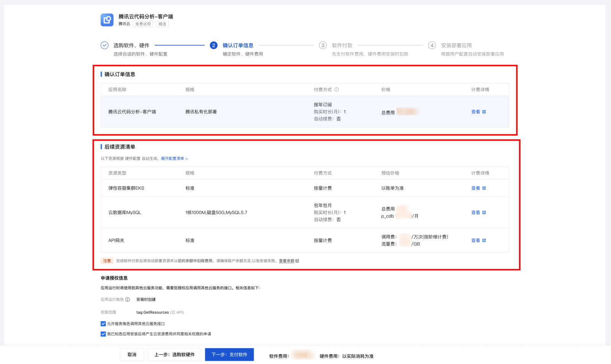Click step 2 circle 确认订单信息
Viewport: 611px width, 364px height.
pyautogui.click(x=213, y=45)
